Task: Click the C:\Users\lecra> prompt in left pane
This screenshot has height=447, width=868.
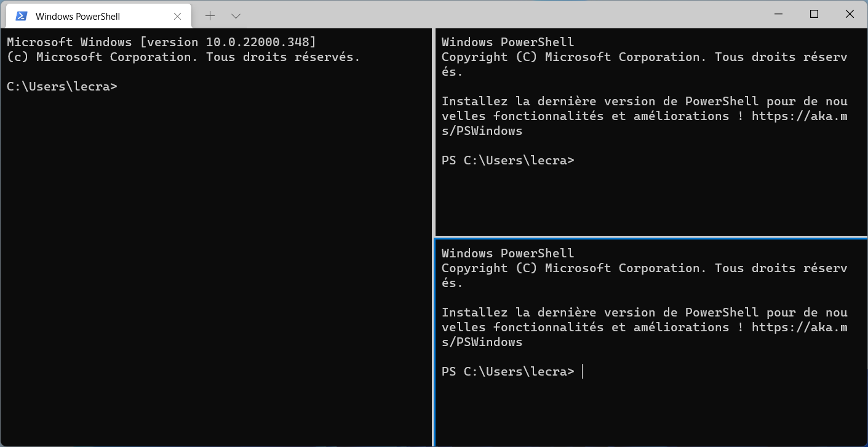Action: (62, 86)
